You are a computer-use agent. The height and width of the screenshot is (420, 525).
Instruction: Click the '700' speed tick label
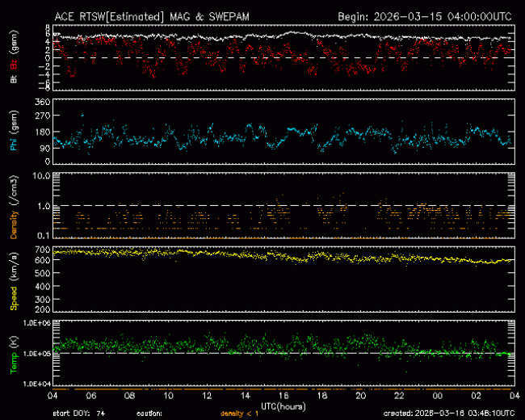[x=43, y=250]
